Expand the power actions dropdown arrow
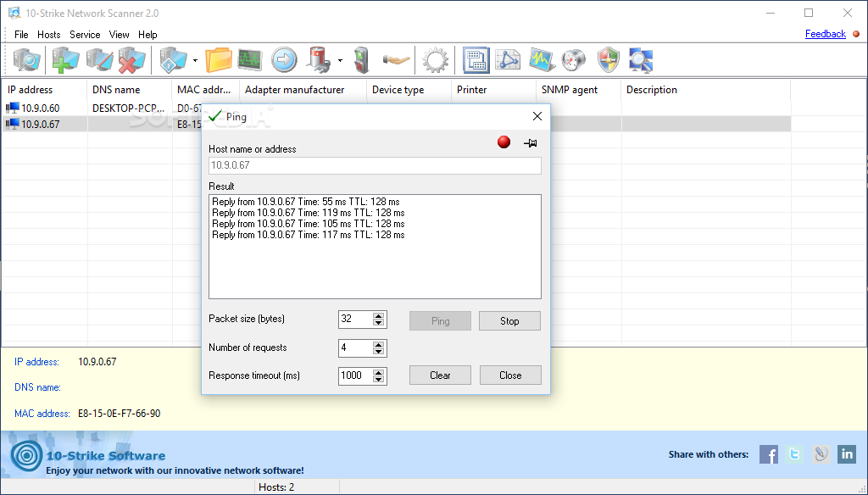The width and height of the screenshot is (868, 495). pyautogui.click(x=340, y=60)
